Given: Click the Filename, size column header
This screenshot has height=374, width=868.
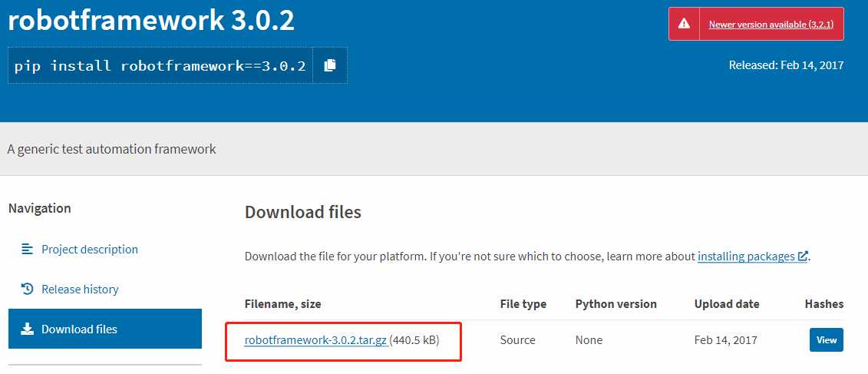Looking at the screenshot, I should (x=283, y=303).
